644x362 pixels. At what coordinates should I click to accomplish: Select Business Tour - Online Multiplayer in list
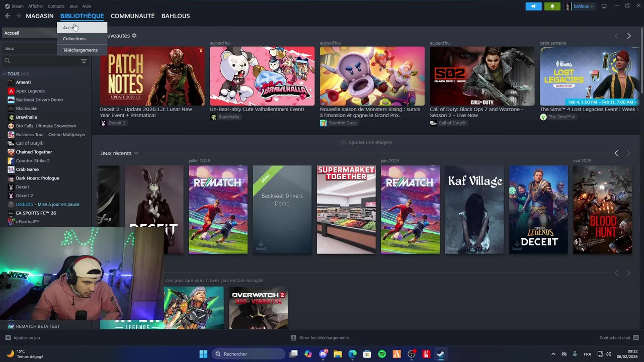51,134
